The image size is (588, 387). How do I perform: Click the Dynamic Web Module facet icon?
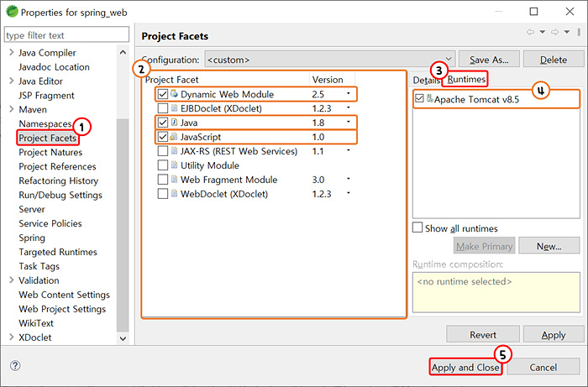click(x=174, y=94)
